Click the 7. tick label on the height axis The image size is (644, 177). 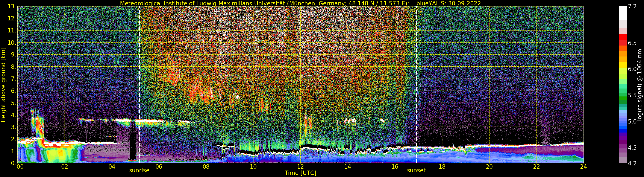point(13,79)
